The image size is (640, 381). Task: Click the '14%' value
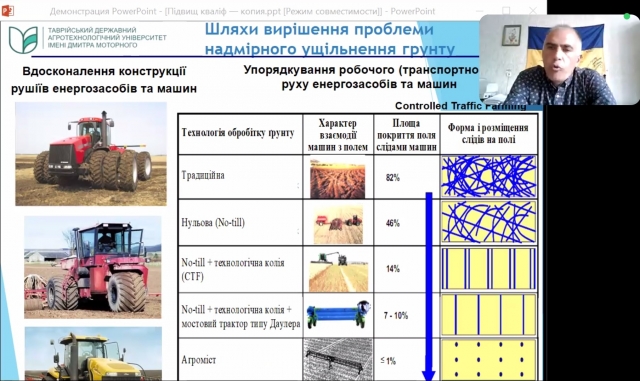(393, 269)
